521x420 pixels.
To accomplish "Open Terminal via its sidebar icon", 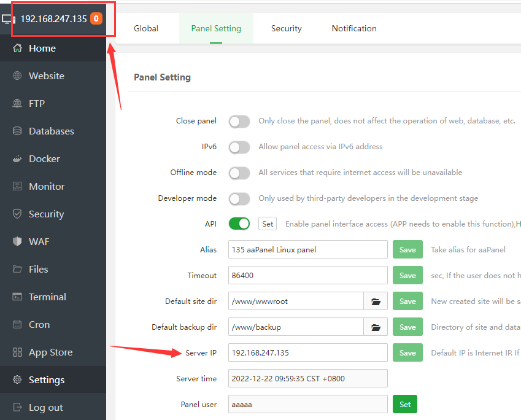I will click(17, 297).
